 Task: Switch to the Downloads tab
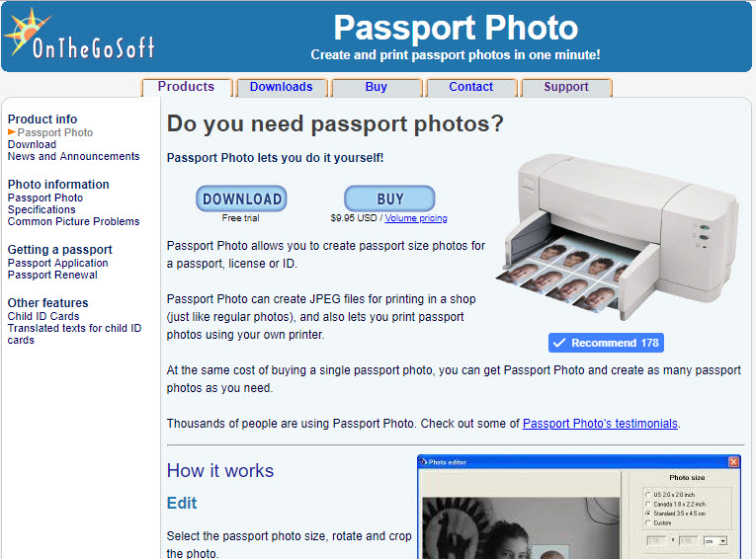tap(281, 87)
